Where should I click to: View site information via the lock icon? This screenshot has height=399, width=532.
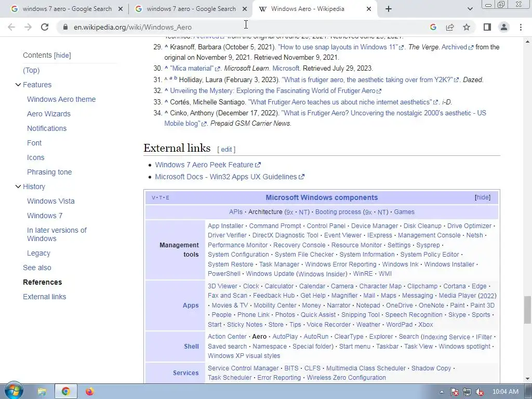tap(65, 27)
